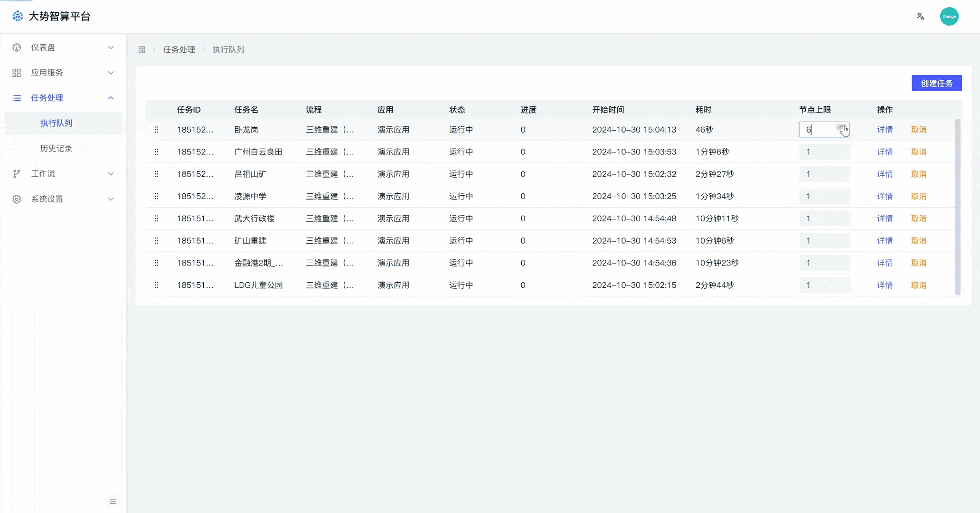Increase node limit stepper for 卧龙岗
The height and width of the screenshot is (513, 980).
(x=842, y=127)
